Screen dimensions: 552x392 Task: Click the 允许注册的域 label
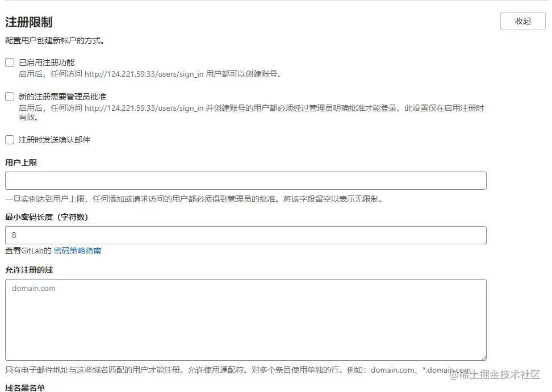coord(29,270)
